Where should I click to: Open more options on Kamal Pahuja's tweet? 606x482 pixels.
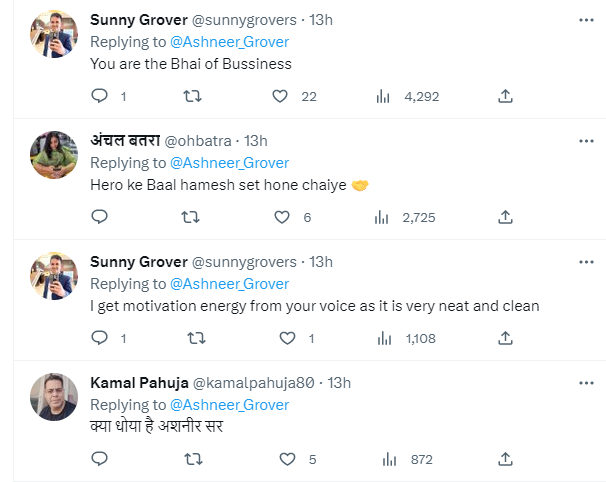tap(586, 383)
